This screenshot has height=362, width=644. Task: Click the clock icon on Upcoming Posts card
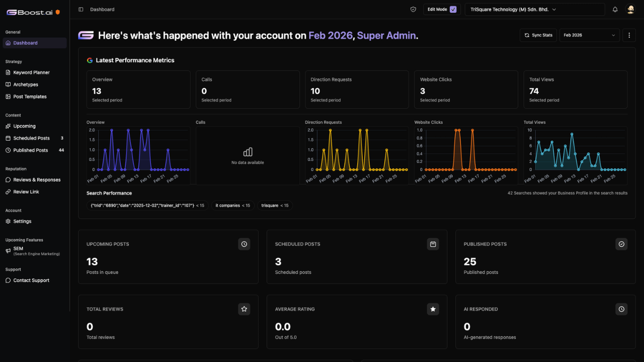coord(244,244)
